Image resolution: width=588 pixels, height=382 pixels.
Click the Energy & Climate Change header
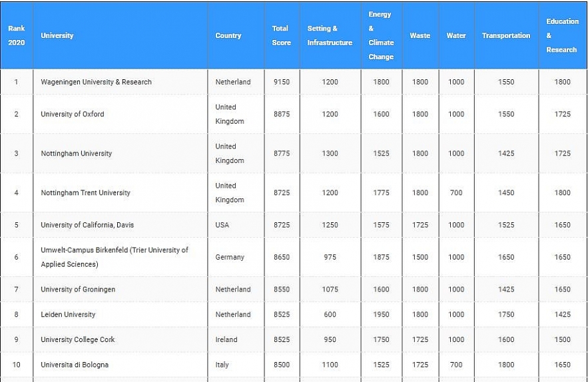click(381, 36)
